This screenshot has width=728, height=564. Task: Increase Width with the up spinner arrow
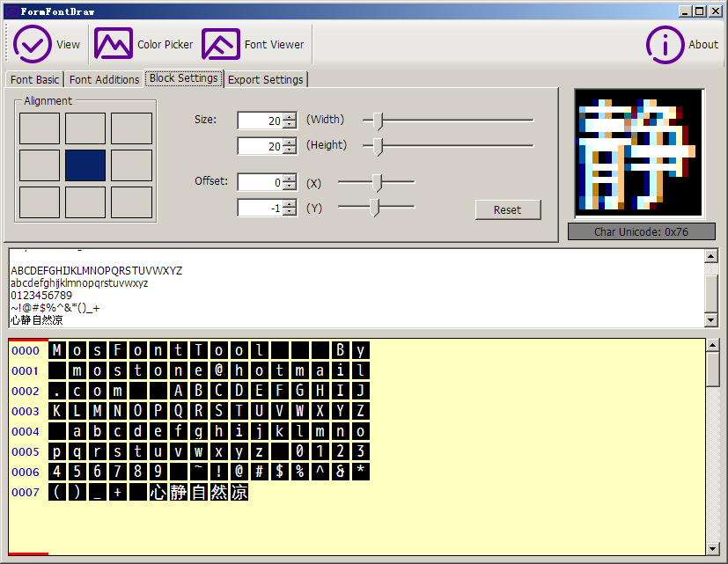pyautogui.click(x=290, y=116)
